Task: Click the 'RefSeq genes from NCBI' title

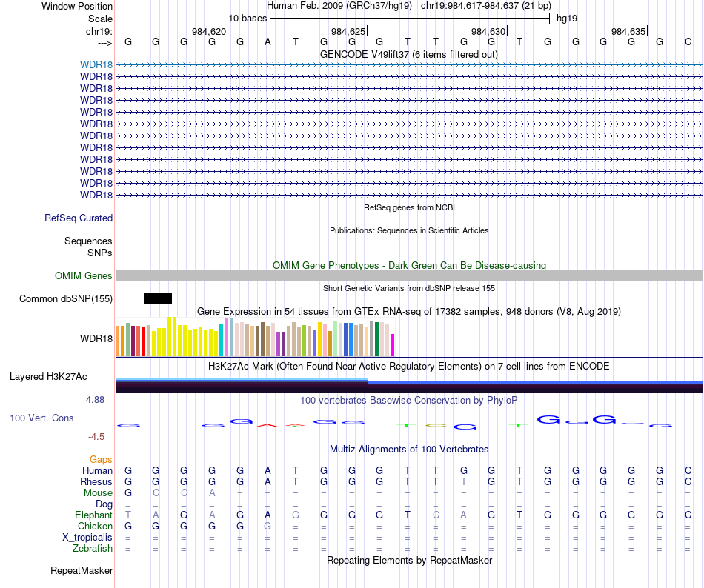Action: [409, 207]
